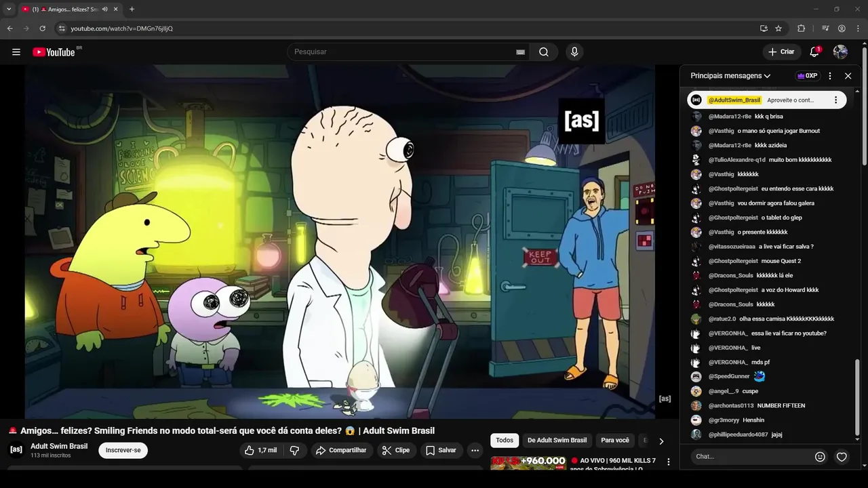Close the YouTube browser tab
Image resolution: width=868 pixels, height=488 pixels.
point(116,9)
